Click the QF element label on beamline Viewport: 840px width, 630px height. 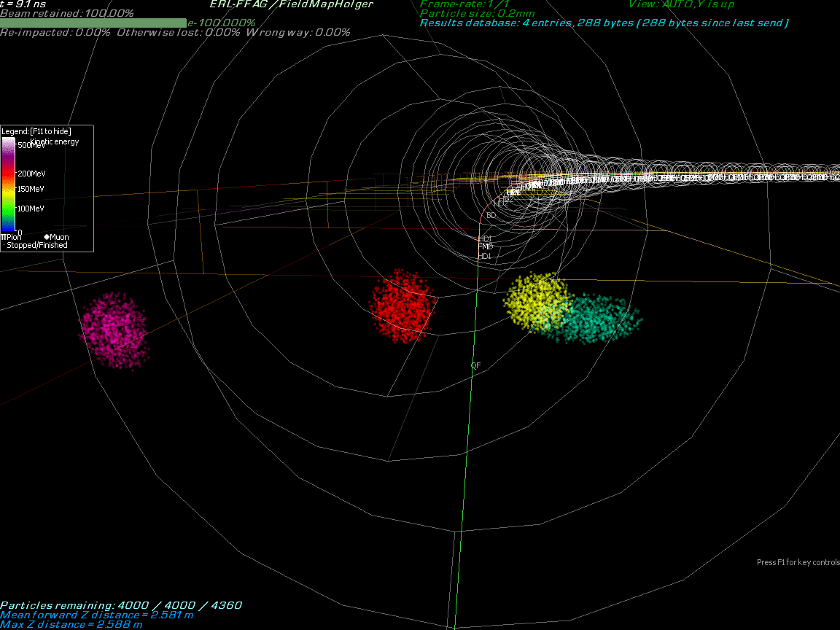[x=475, y=365]
